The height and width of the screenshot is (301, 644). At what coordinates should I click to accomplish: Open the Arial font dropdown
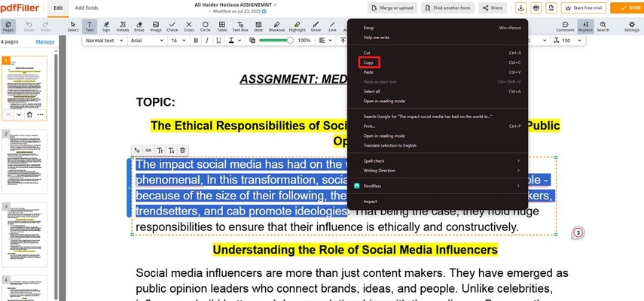(147, 40)
